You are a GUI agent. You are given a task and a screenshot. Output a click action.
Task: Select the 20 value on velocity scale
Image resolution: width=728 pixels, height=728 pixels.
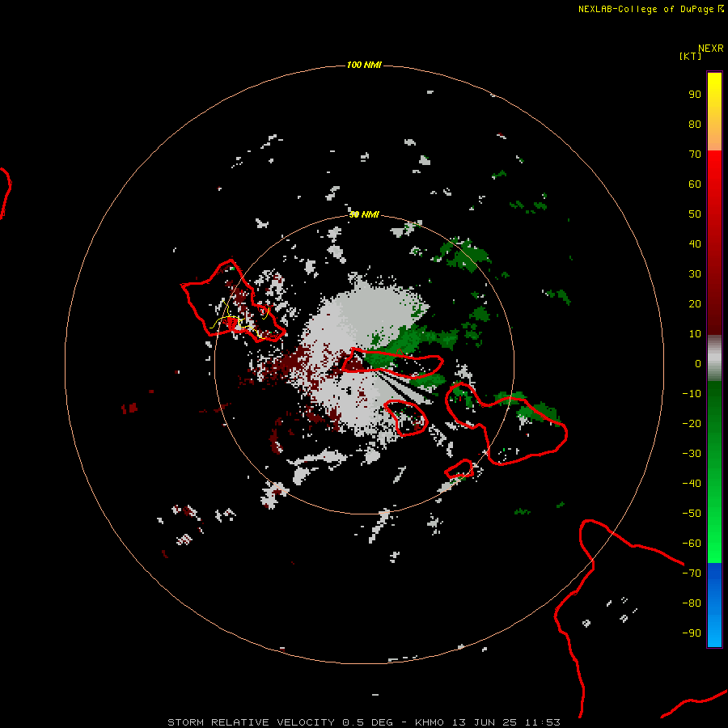tap(695, 304)
